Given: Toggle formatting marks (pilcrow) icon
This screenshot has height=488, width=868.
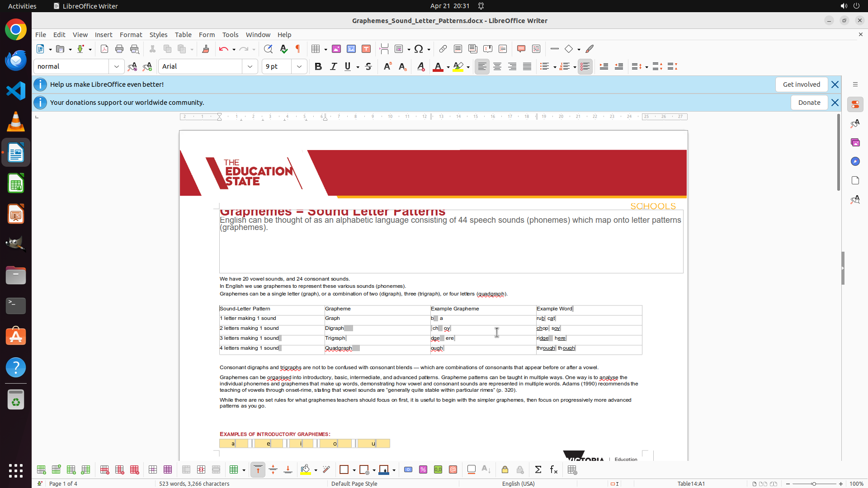Looking at the screenshot, I should click(298, 49).
